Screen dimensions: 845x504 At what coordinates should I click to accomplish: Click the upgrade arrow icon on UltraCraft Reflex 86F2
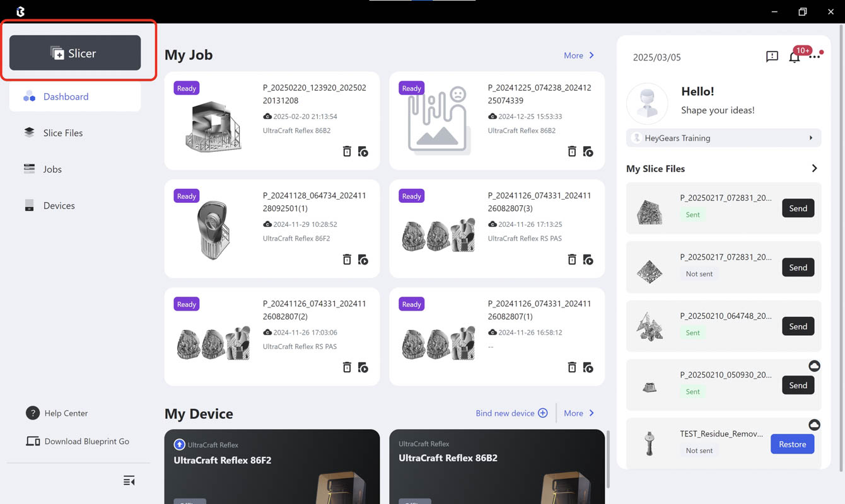pos(179,445)
